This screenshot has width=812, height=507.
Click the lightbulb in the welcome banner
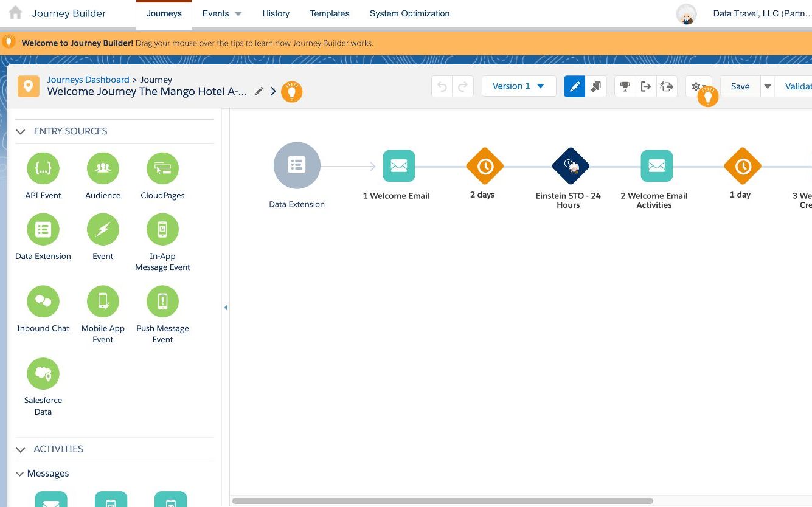pos(9,42)
